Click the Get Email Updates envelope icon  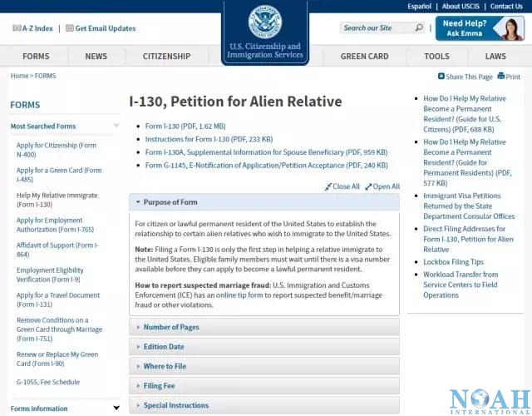click(70, 28)
